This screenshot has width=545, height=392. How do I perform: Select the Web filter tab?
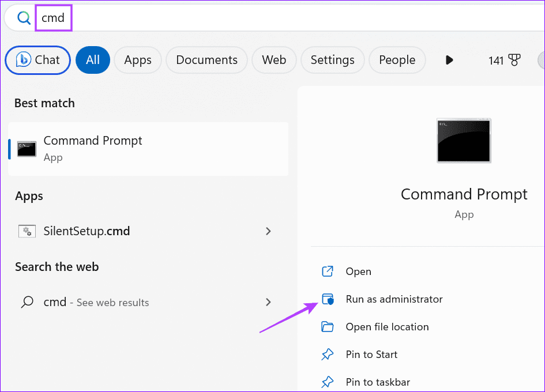[274, 60]
